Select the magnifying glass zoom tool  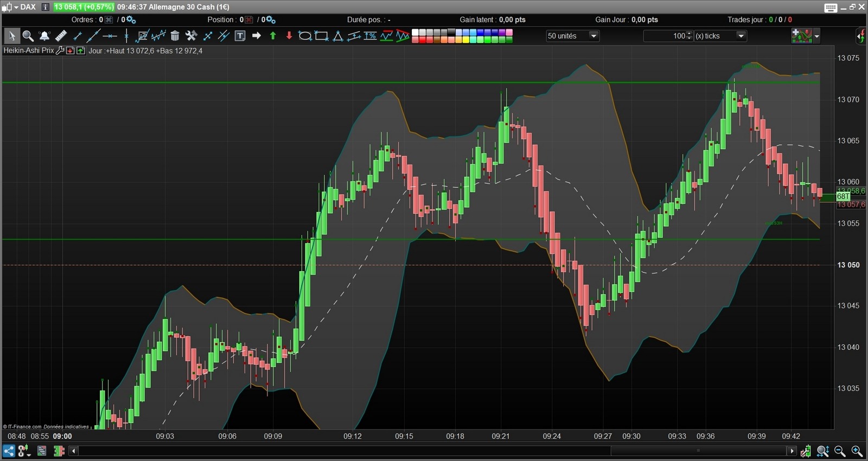pos(28,36)
